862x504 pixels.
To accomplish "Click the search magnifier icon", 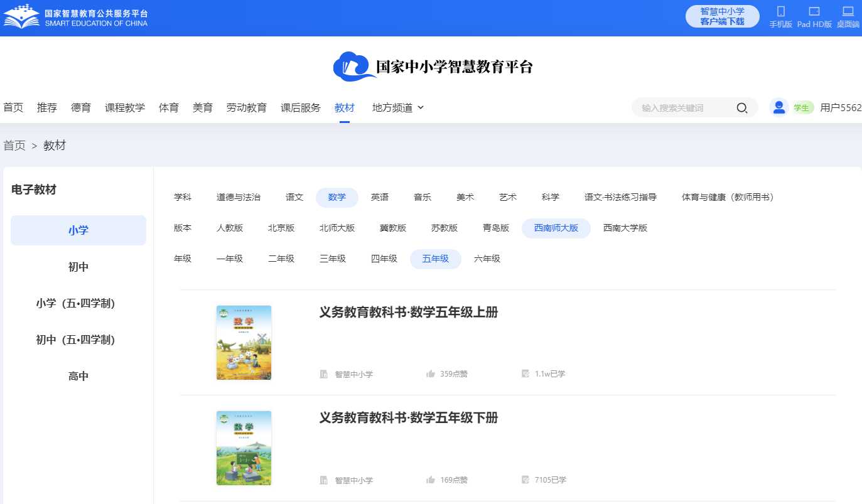I will click(741, 108).
